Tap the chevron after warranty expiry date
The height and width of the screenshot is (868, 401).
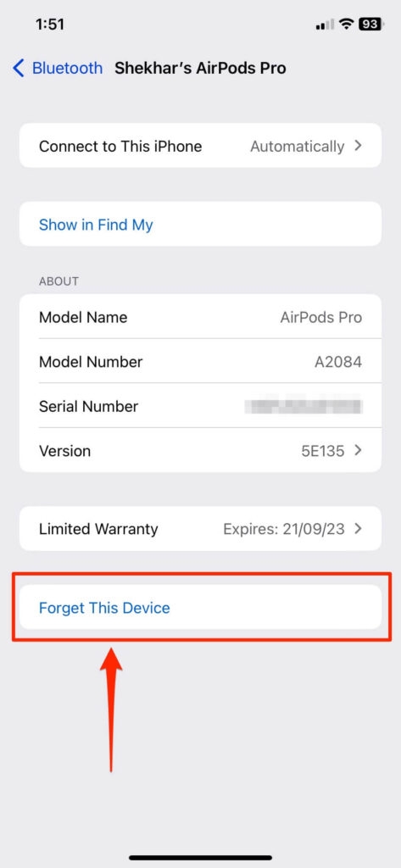(358, 529)
